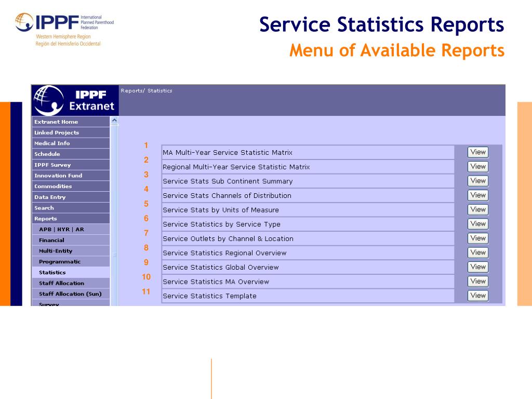View Service Statistics by Service Type

(x=478, y=224)
